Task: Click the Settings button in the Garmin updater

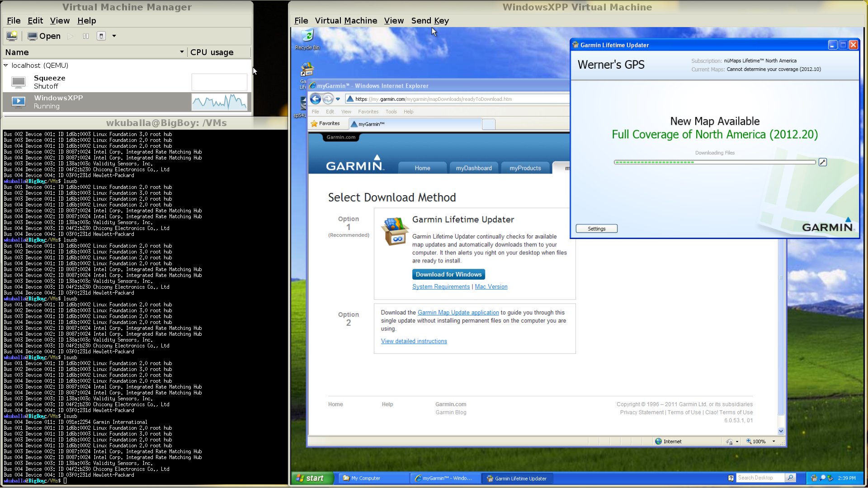Action: (596, 229)
